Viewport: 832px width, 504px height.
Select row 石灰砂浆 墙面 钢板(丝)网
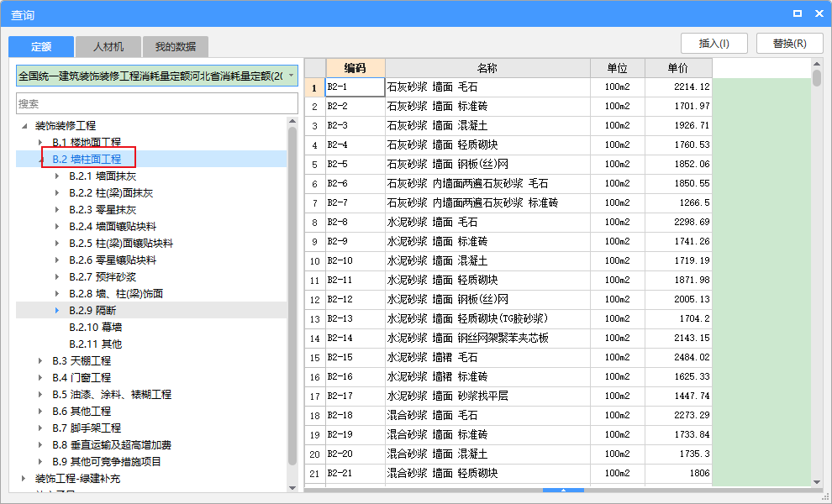click(x=487, y=164)
